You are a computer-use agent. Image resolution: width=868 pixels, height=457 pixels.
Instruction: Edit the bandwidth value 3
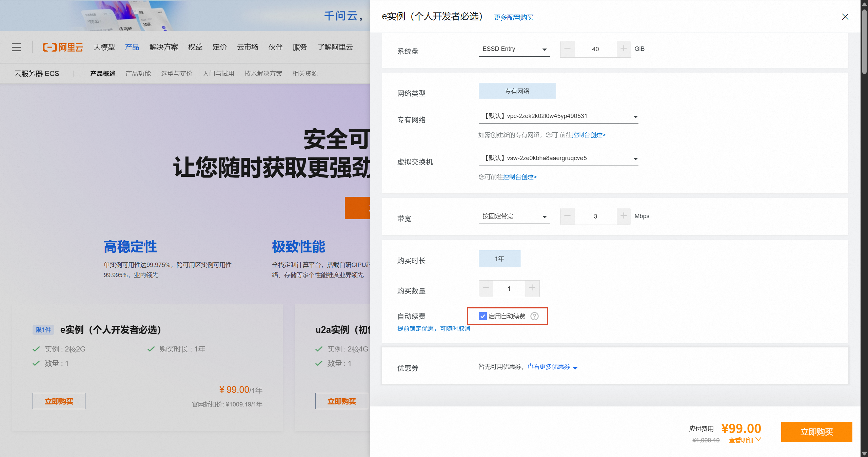tap(595, 216)
